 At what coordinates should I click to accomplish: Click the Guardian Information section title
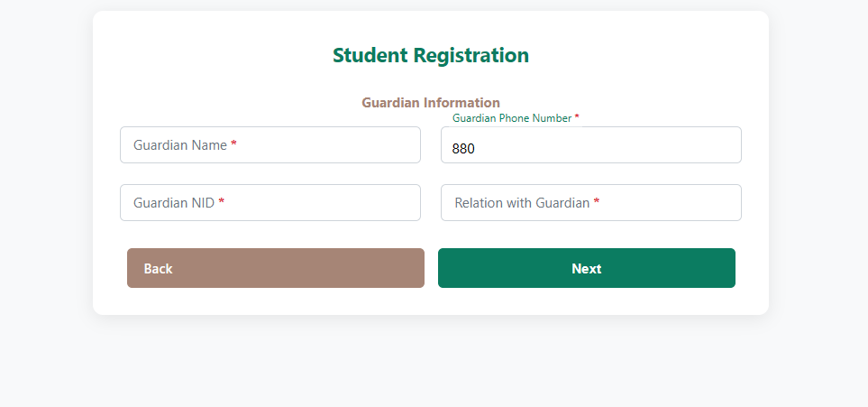431,103
